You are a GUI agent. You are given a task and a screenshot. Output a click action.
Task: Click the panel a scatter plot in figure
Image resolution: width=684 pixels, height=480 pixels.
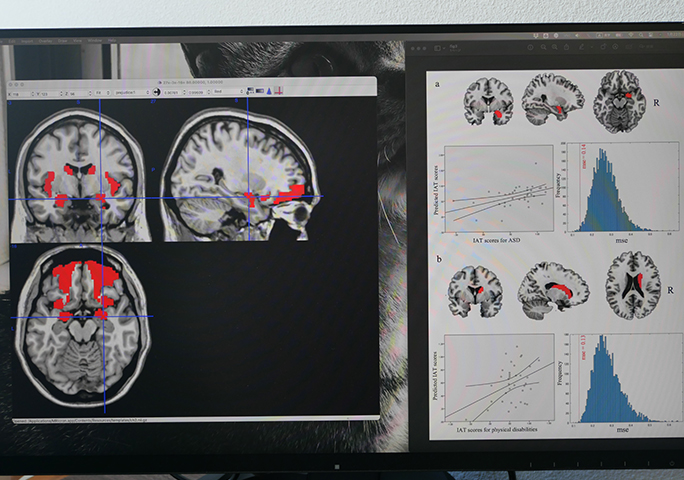coord(499,189)
